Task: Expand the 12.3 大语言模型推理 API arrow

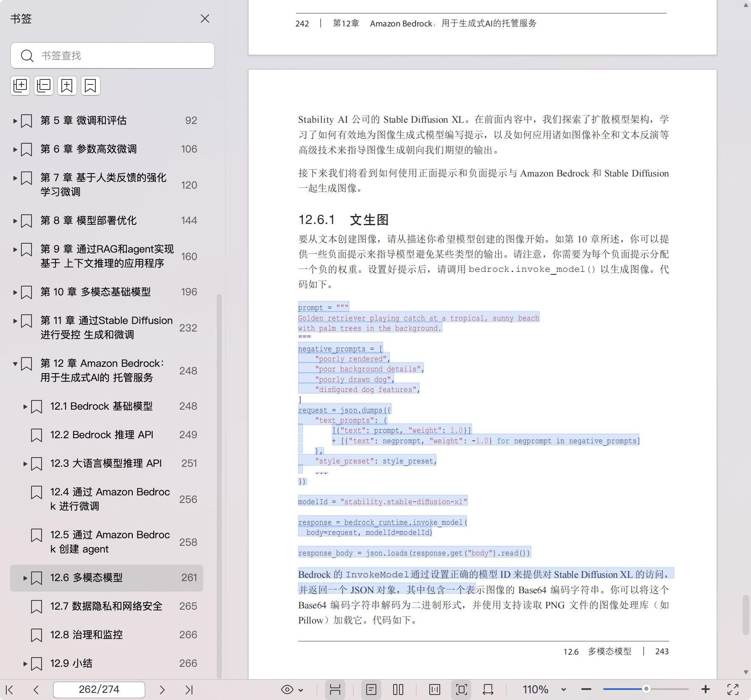Action: (x=25, y=464)
